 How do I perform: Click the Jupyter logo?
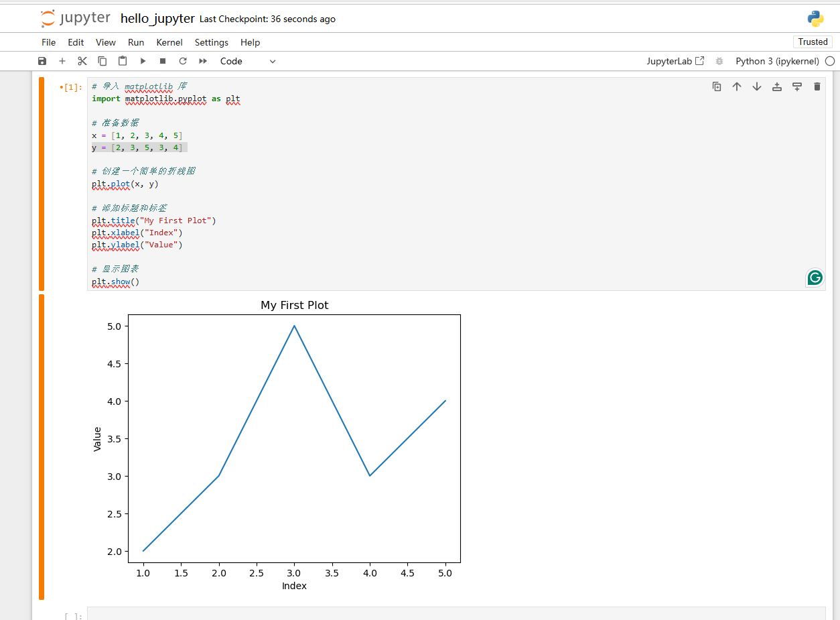point(75,18)
